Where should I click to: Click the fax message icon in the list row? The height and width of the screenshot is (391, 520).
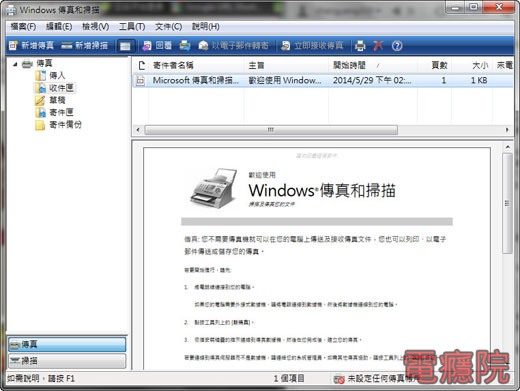pos(141,81)
